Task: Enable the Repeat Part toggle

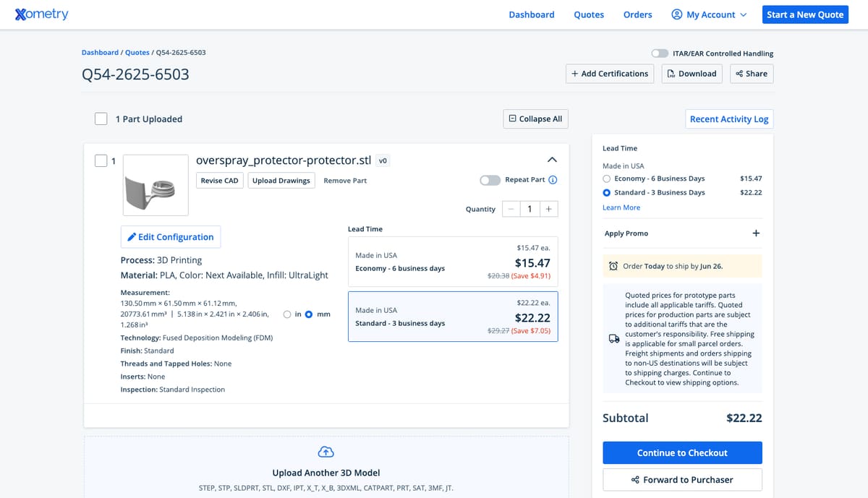Action: [x=490, y=180]
